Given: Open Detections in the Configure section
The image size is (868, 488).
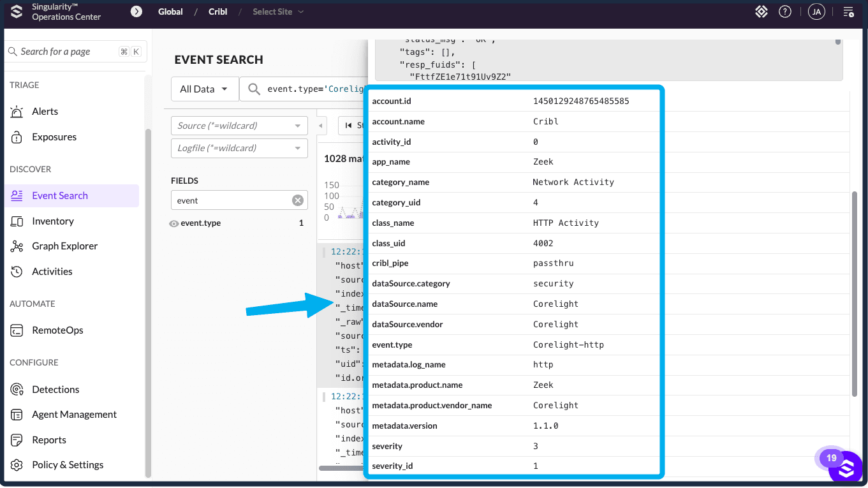Looking at the screenshot, I should [x=55, y=390].
